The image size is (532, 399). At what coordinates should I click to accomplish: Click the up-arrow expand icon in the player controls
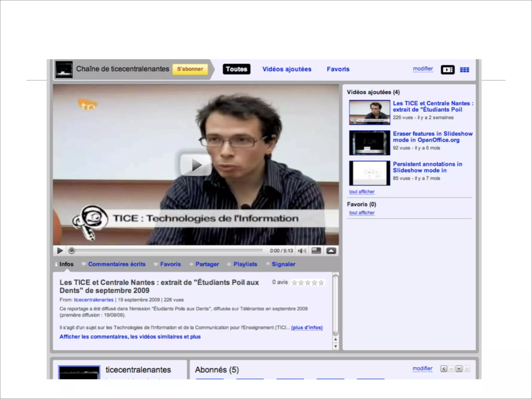click(x=331, y=251)
